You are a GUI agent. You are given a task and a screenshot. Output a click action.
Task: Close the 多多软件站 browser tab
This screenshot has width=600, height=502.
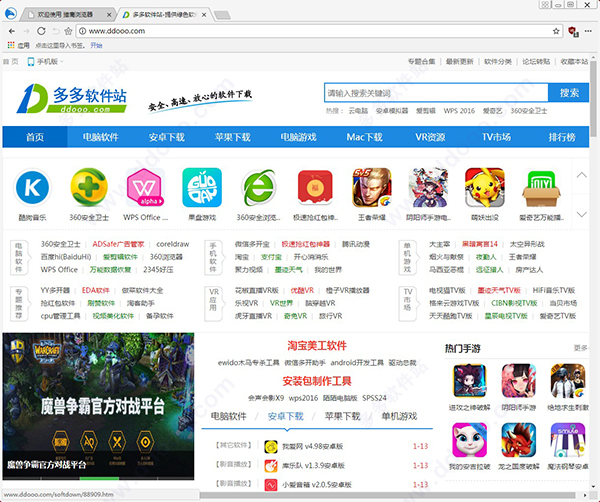click(x=204, y=15)
